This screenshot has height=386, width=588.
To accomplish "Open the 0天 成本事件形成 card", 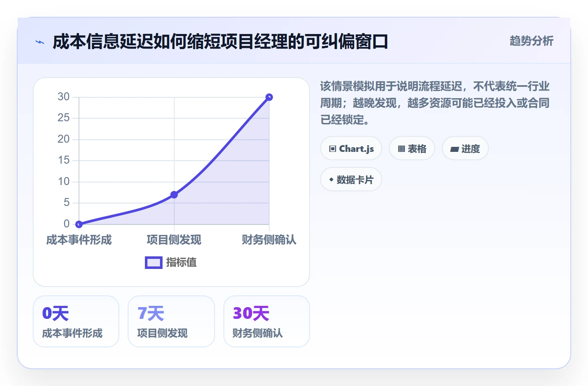I will coord(76,321).
